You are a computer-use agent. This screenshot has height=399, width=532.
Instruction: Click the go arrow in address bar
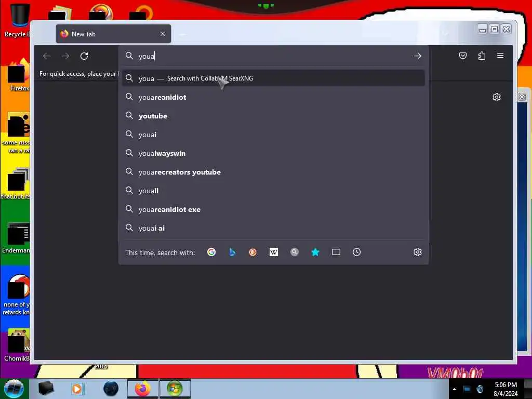click(x=418, y=56)
